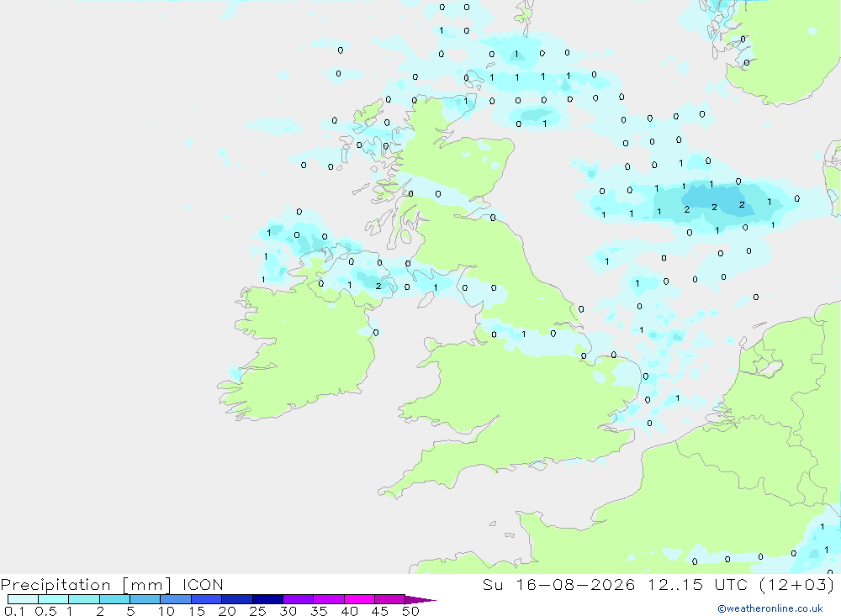The height and width of the screenshot is (616, 841).
Task: Click the 'Precipitation [mm] ICON' title text
Action: click(x=112, y=584)
